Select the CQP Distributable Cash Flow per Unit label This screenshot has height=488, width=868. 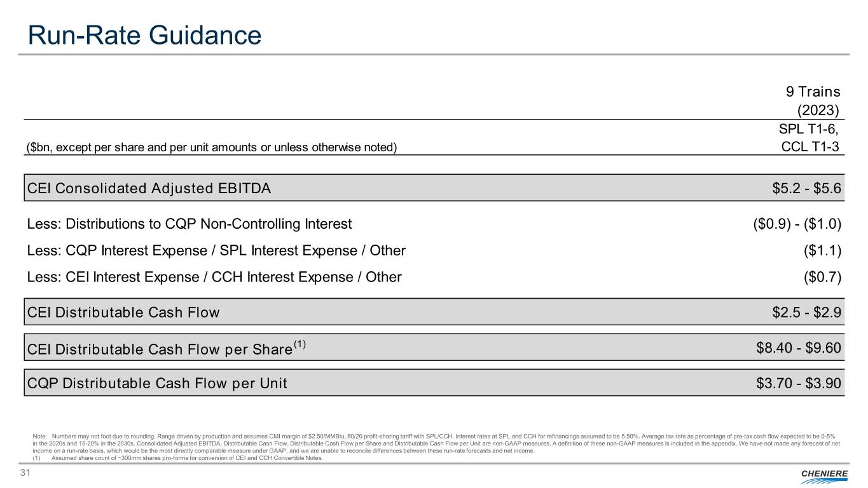pos(157,383)
